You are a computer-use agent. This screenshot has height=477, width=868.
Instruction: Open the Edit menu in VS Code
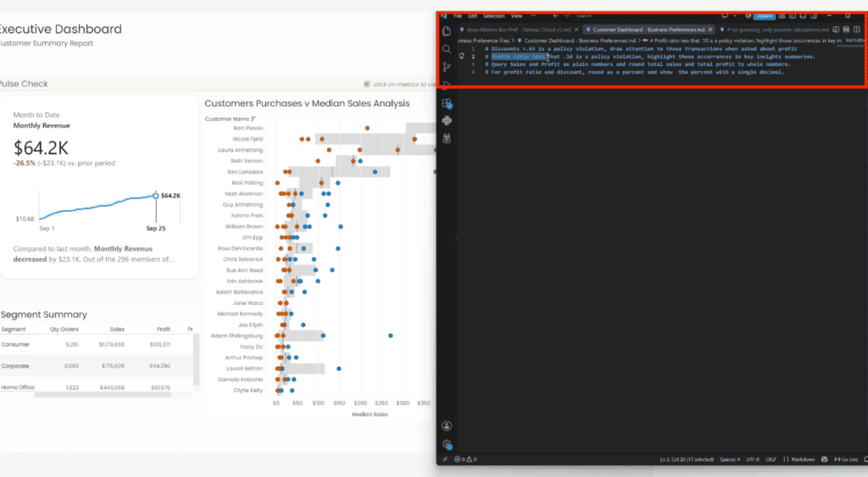click(472, 16)
